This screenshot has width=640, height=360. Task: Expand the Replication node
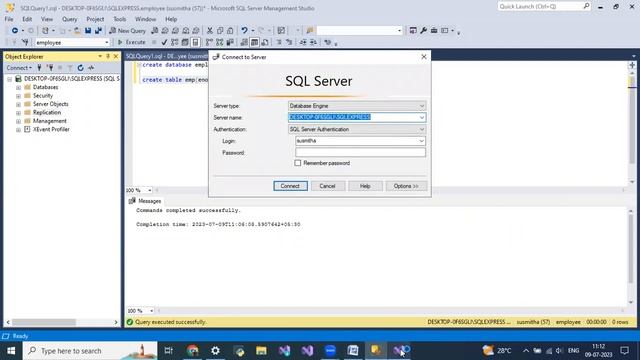coord(18,113)
